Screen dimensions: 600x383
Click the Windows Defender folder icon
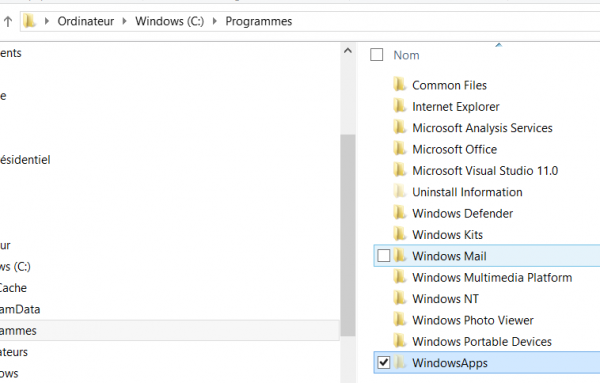tap(399, 213)
